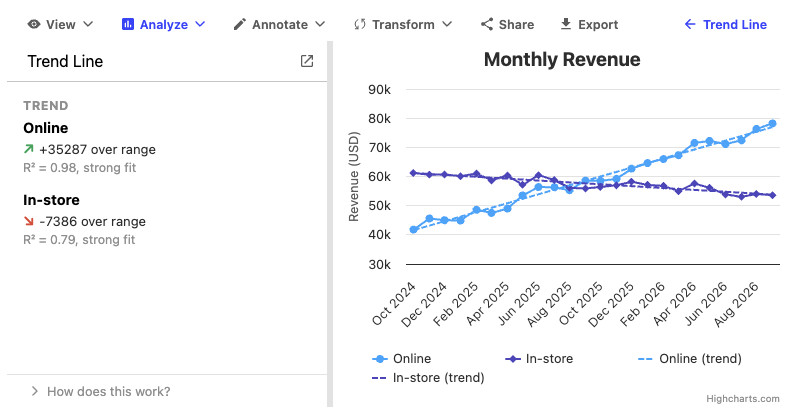Expand the View dropdown chevron
789x415 pixels.
click(x=88, y=24)
